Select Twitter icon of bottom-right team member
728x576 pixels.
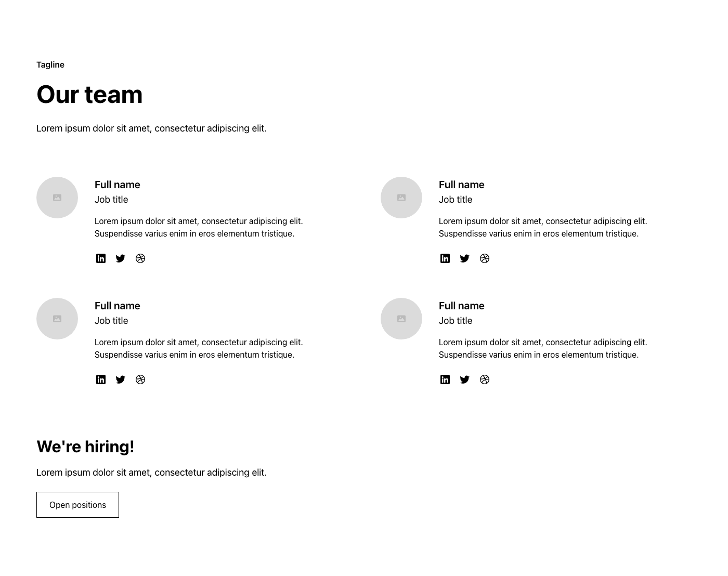tap(465, 379)
